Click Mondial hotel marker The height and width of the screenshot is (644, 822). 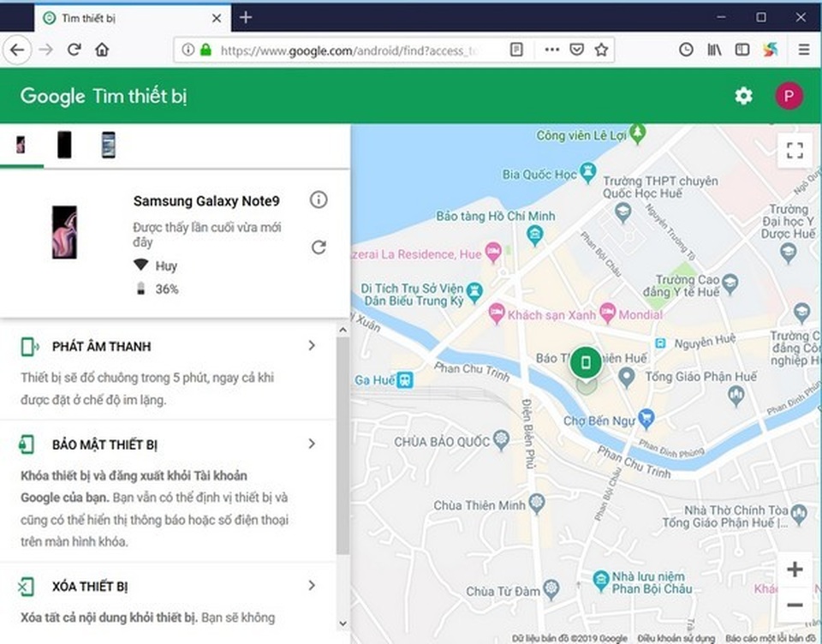[608, 312]
